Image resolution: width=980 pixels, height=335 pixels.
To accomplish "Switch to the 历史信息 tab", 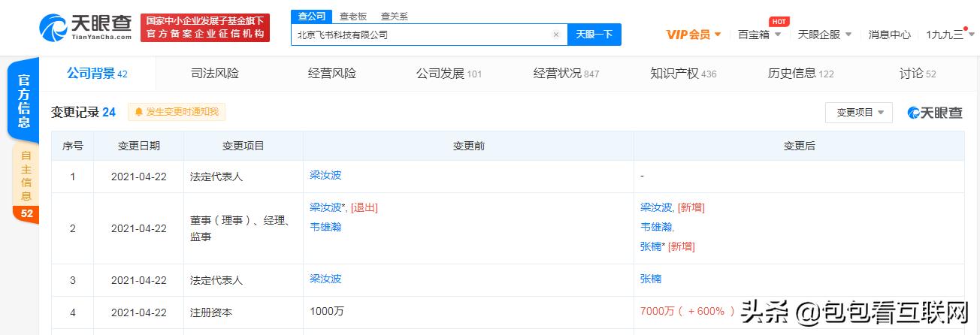I will tap(800, 74).
